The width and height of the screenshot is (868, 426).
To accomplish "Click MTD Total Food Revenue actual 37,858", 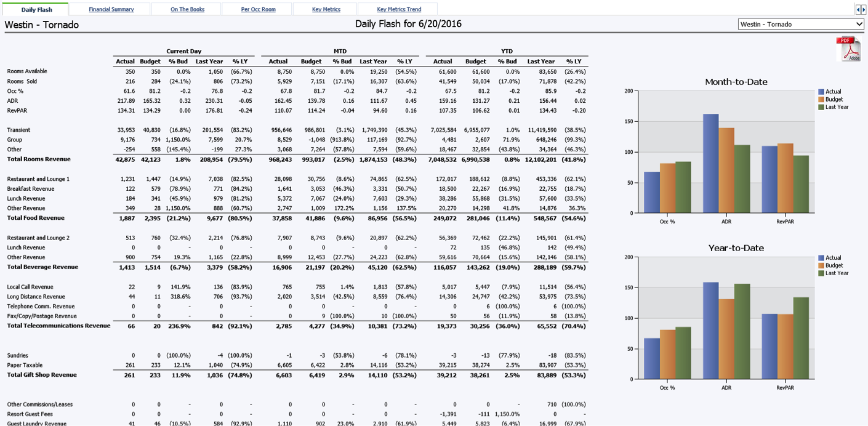I will click(x=281, y=218).
